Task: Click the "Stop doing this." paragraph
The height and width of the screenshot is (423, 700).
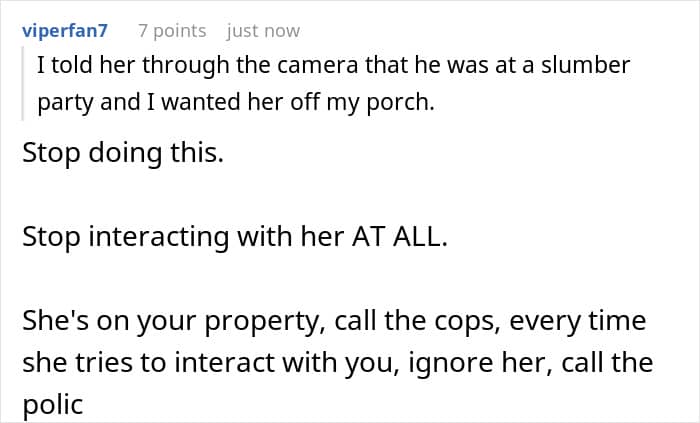Action: [x=120, y=156]
